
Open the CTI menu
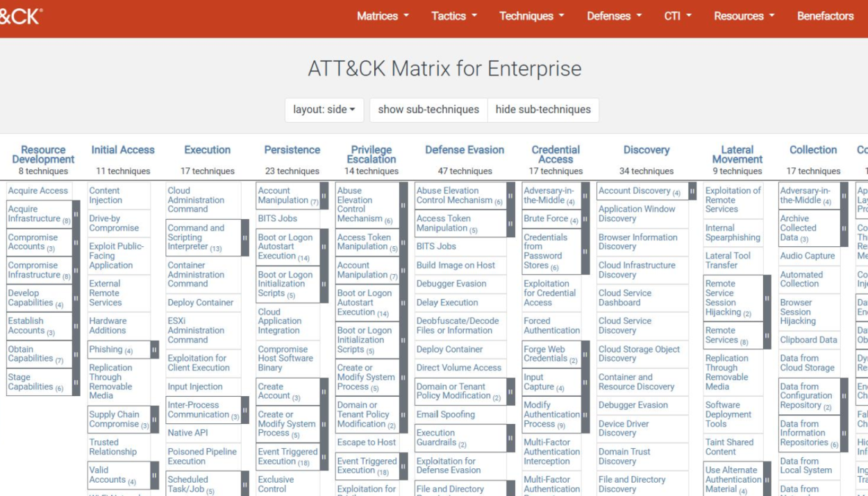[x=678, y=16]
